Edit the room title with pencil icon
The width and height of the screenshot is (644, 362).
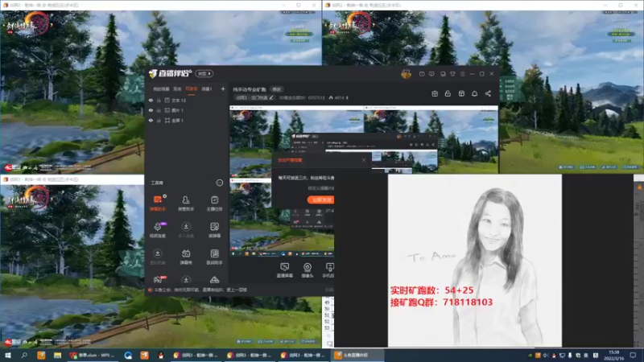pyautogui.click(x=271, y=97)
